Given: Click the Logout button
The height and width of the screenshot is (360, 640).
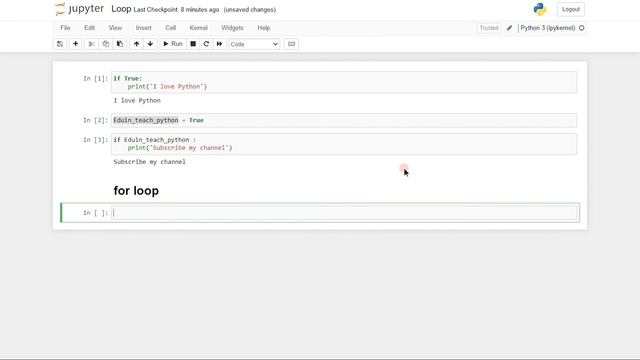Looking at the screenshot, I should pos(571,9).
